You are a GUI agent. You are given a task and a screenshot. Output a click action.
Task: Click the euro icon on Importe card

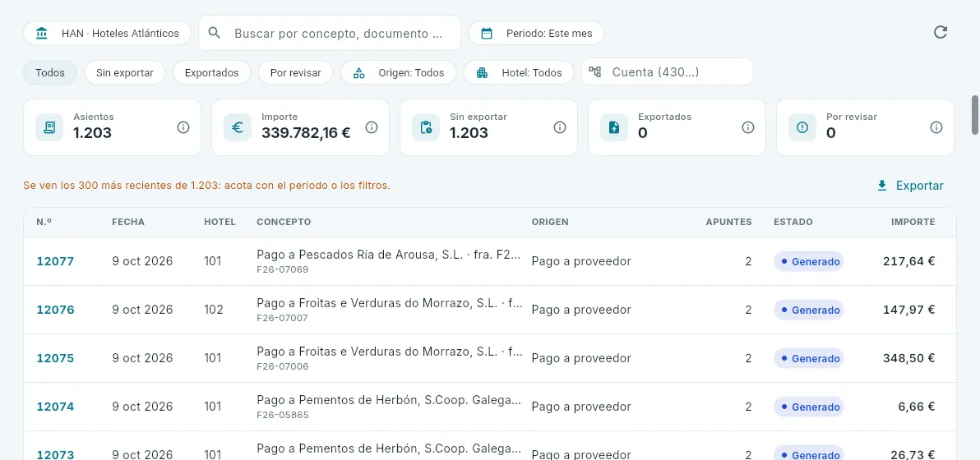(238, 127)
